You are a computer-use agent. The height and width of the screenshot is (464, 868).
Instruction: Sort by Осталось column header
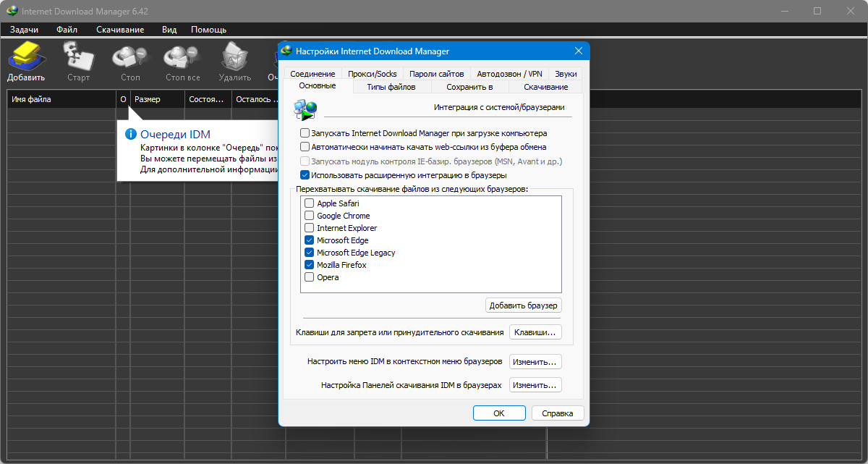255,99
